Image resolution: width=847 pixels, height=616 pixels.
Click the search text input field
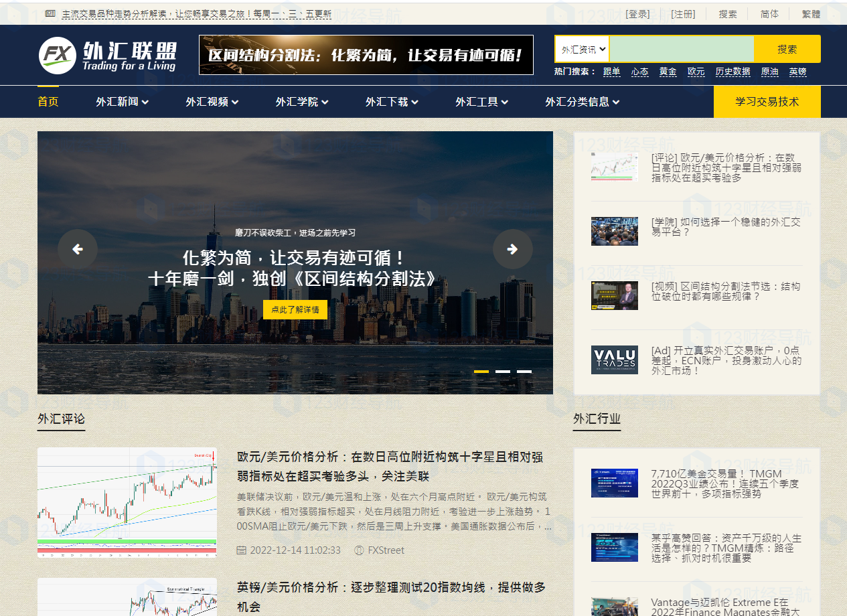[x=682, y=49]
